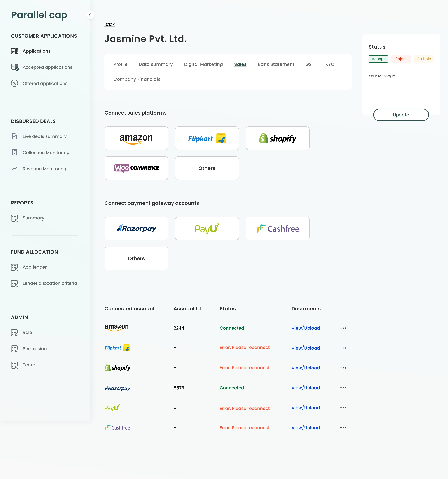Click Amazon account id 2244
This screenshot has height=479, width=448.
click(179, 328)
